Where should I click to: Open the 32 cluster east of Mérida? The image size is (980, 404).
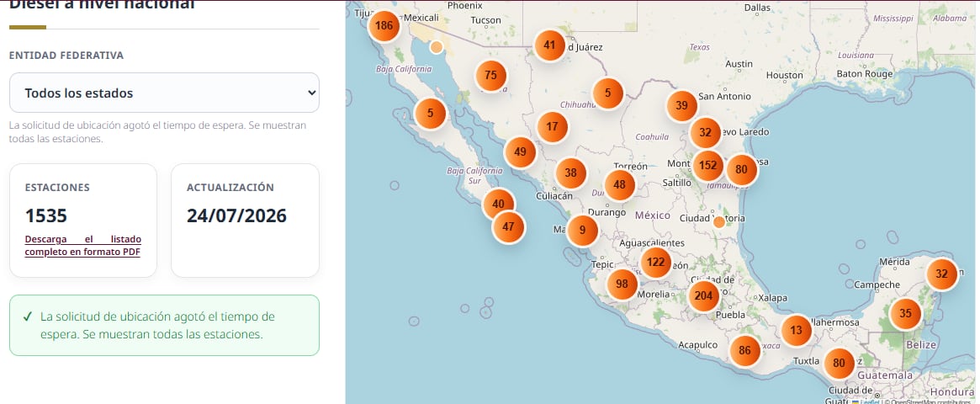tap(942, 274)
